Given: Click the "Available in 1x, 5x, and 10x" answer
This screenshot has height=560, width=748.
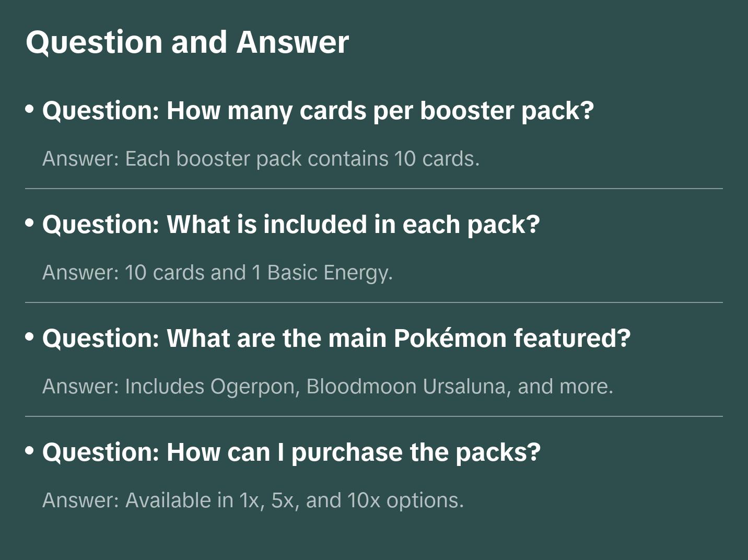Looking at the screenshot, I should (253, 500).
